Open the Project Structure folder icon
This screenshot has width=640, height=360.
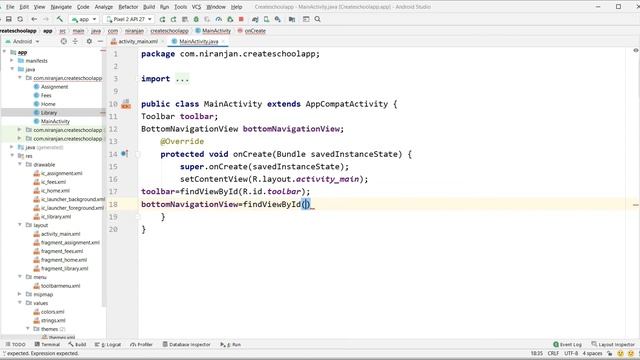[x=292, y=19]
